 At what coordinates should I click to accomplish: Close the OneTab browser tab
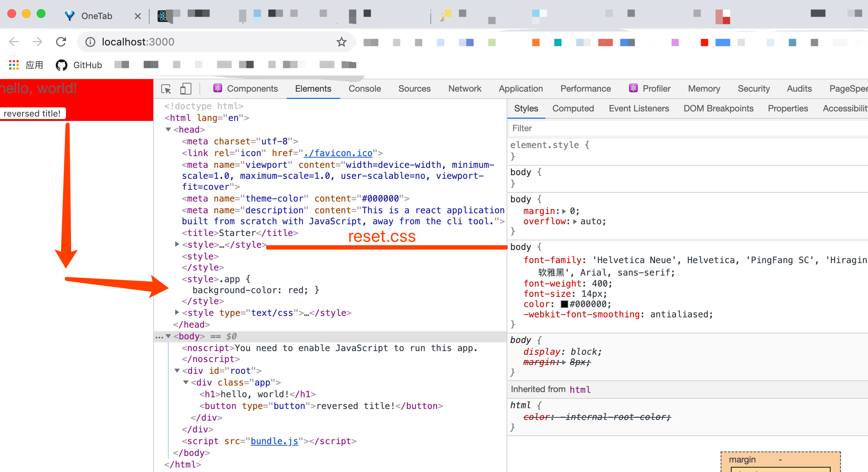[x=138, y=16]
